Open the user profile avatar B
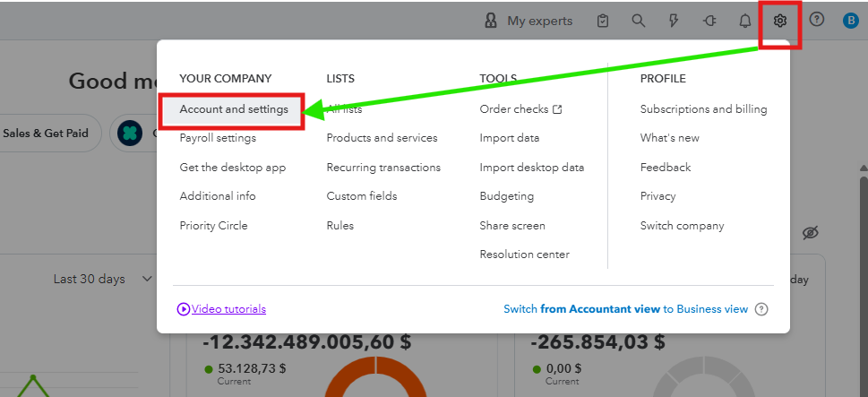Viewport: 868px width, 397px height. pos(850,21)
